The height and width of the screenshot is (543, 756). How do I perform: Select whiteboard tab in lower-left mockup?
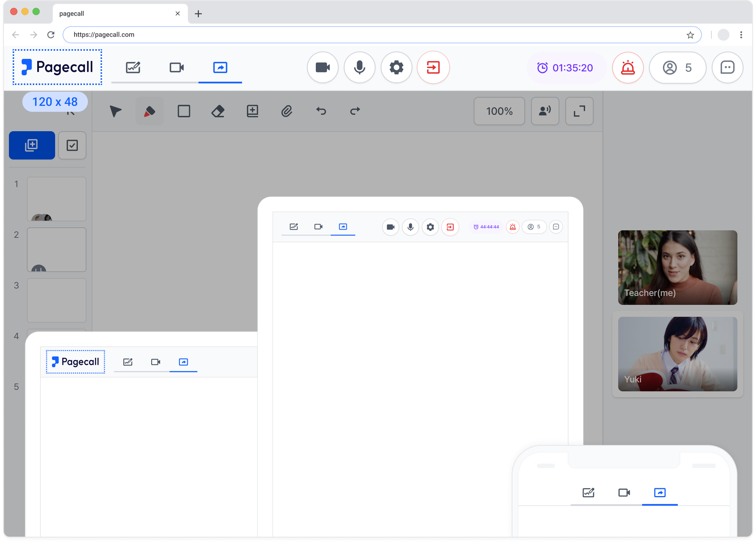(128, 362)
